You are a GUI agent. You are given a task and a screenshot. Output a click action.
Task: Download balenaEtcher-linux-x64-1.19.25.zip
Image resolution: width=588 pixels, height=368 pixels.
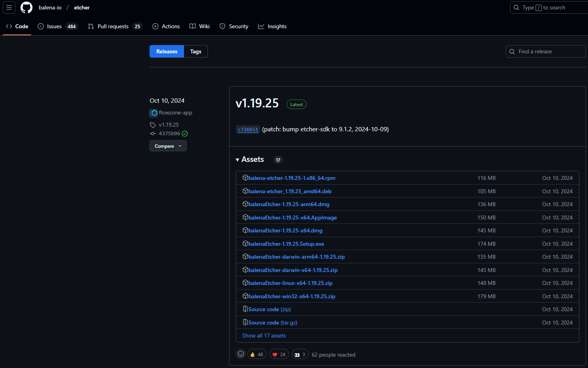point(290,283)
